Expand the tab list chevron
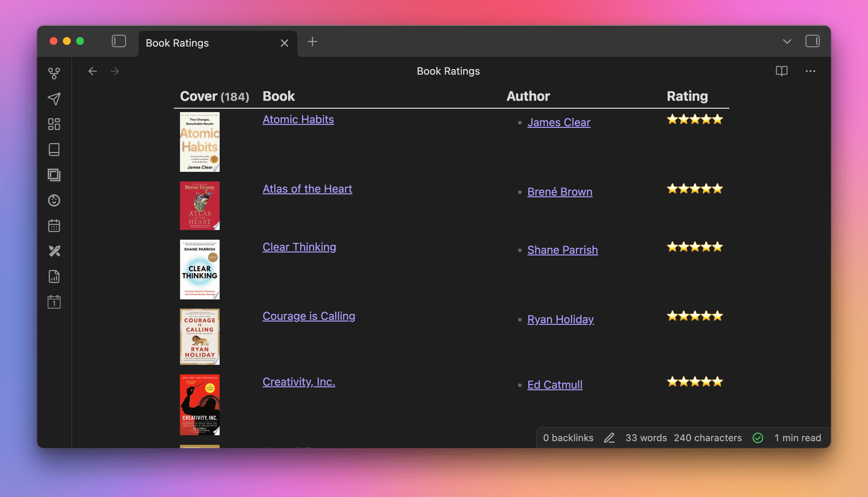868x497 pixels. [787, 42]
